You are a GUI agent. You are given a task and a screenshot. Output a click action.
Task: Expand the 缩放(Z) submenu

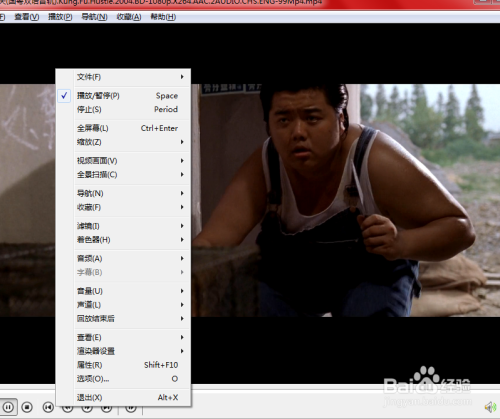coord(123,142)
